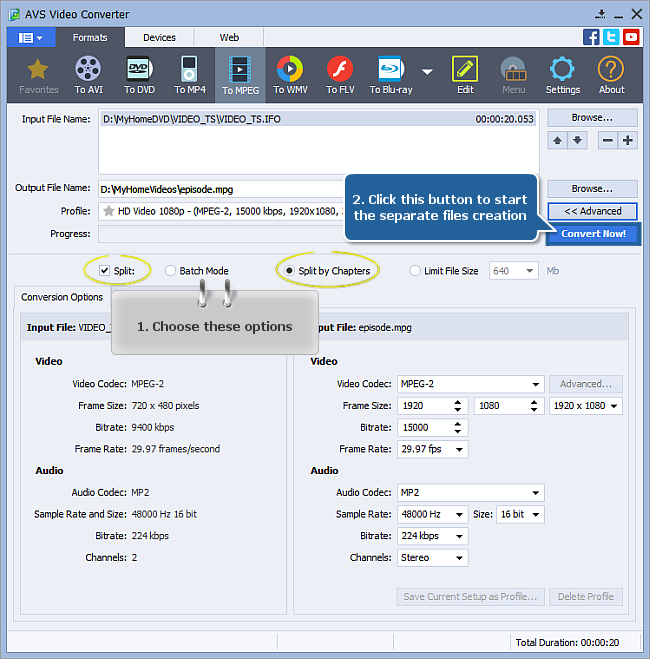Open the main application menu button

pos(31,38)
